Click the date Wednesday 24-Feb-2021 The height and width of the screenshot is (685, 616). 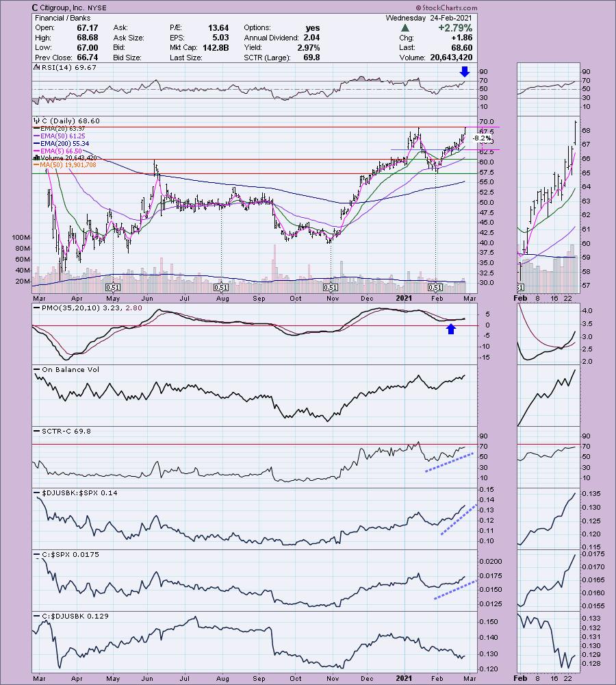(x=428, y=18)
